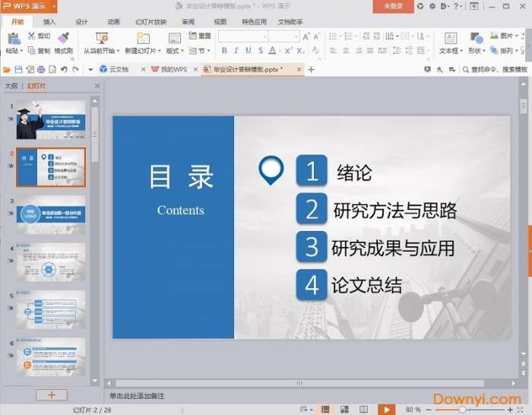This screenshot has height=415, width=532.
Task: Click the New Slide icon
Action: click(143, 38)
